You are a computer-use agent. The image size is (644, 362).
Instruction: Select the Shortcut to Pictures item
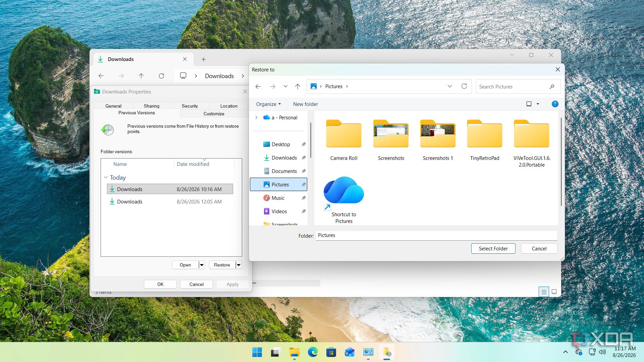pyautogui.click(x=344, y=200)
